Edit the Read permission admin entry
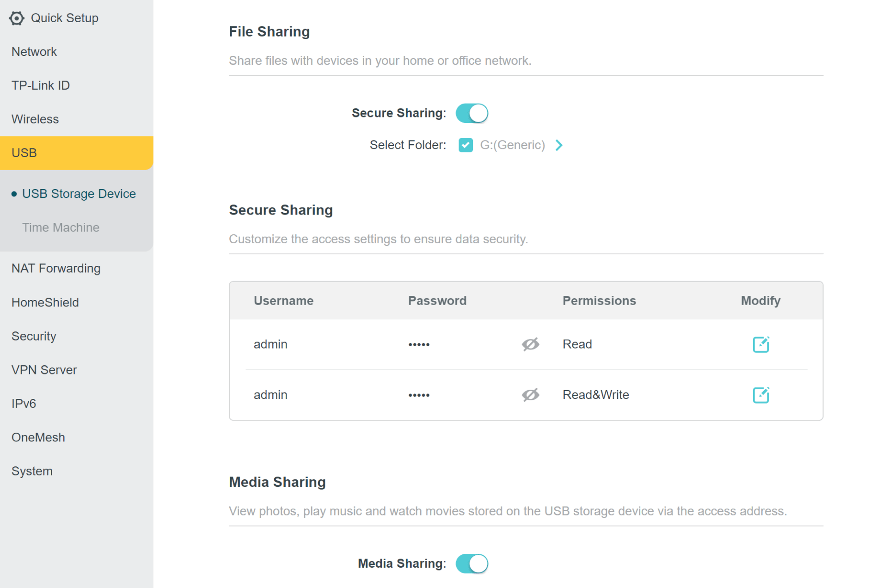 pos(760,344)
